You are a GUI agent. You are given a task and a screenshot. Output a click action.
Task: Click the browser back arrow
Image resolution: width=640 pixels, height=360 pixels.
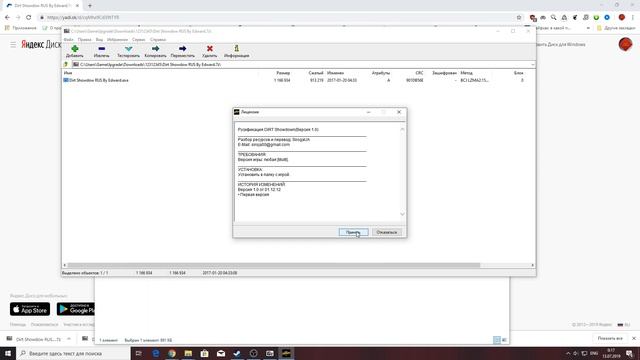(x=7, y=18)
